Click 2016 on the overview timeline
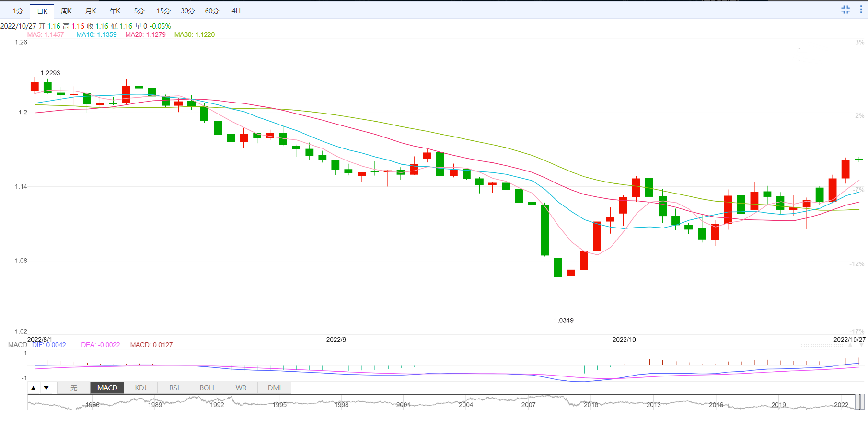Viewport: 868px width, 422px height. click(716, 405)
